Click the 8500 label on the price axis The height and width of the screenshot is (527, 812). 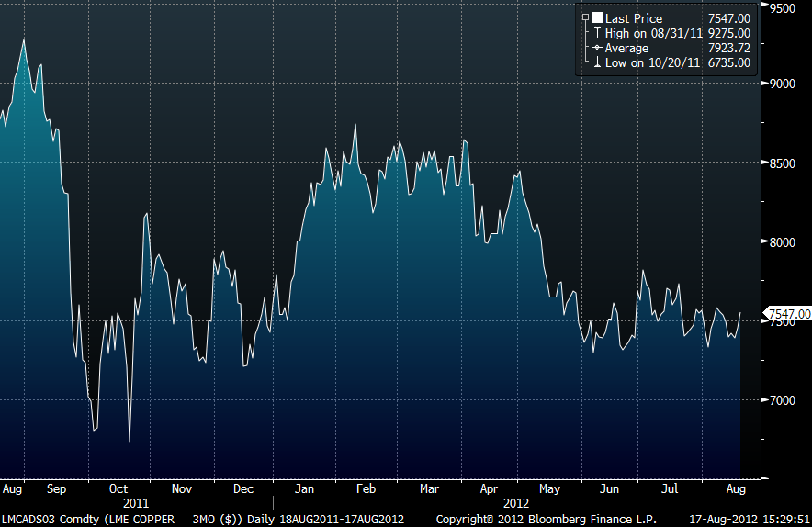(782, 163)
